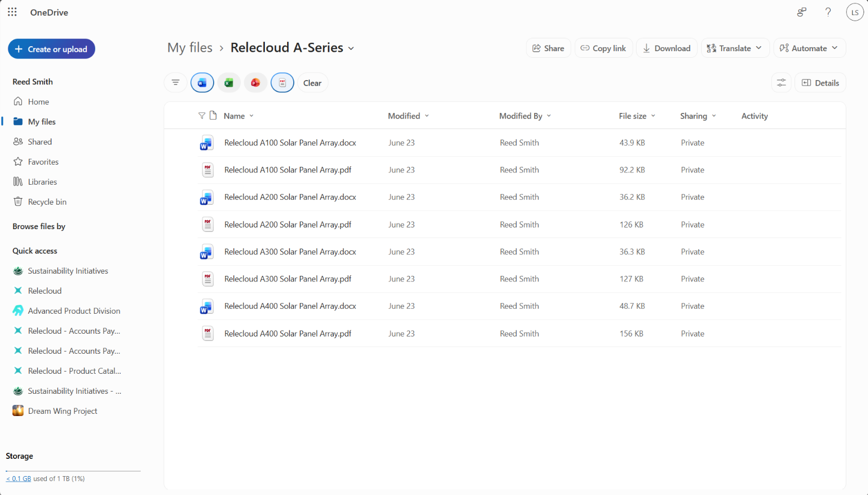Toggle the Word documents filter
The image size is (868, 495).
pyautogui.click(x=202, y=83)
